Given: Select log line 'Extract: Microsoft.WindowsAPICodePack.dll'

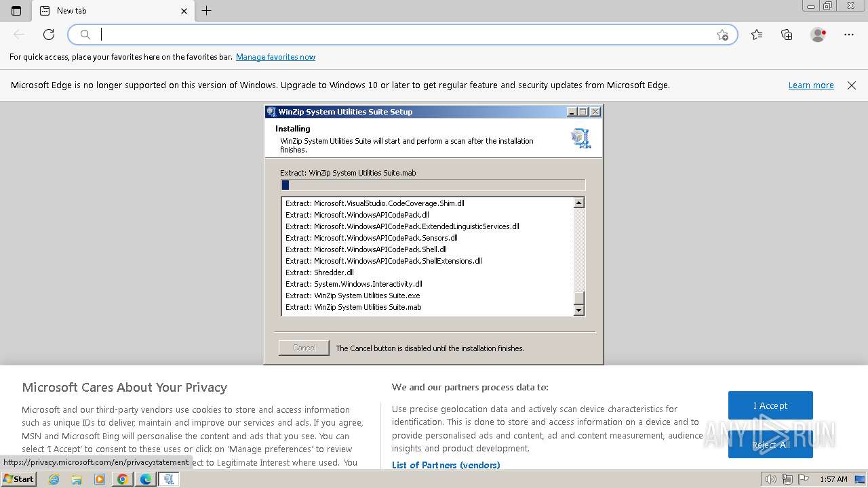Looking at the screenshot, I should coord(357,215).
